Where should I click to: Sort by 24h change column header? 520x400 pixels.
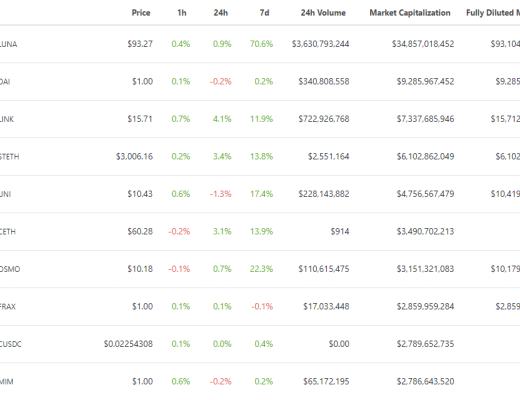click(x=221, y=13)
